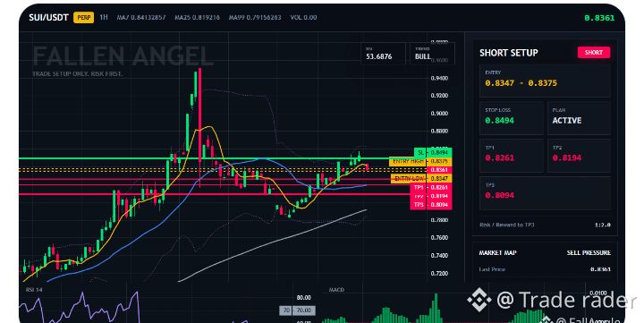Click the red SHORT badge
This screenshot has height=323, width=644.
point(594,52)
